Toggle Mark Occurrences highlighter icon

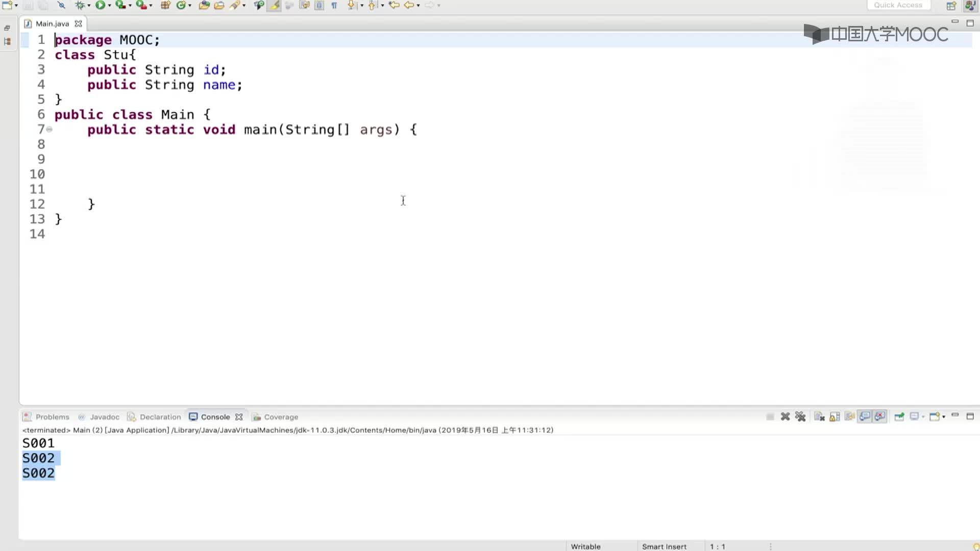(x=274, y=5)
